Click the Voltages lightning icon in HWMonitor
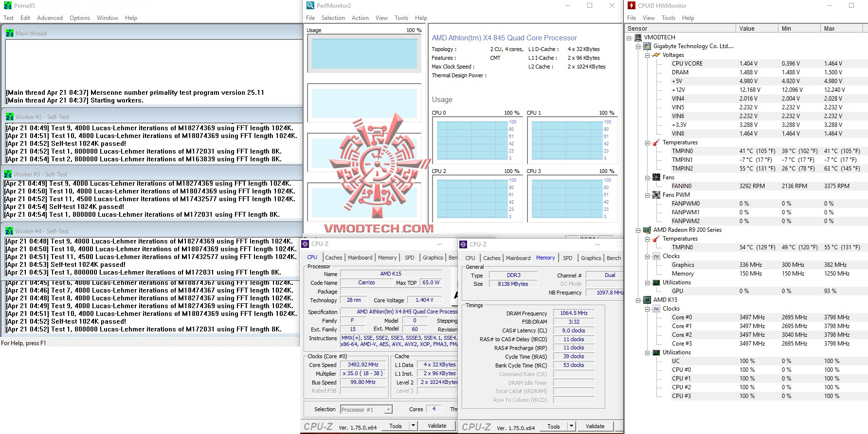The image size is (868, 434). coord(656,55)
